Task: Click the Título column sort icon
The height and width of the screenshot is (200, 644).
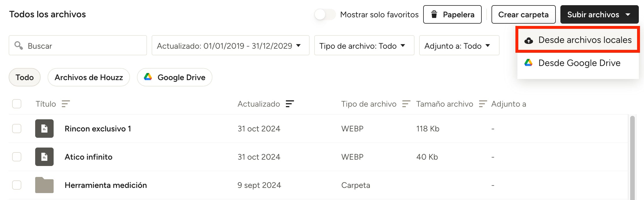Action: tap(66, 104)
